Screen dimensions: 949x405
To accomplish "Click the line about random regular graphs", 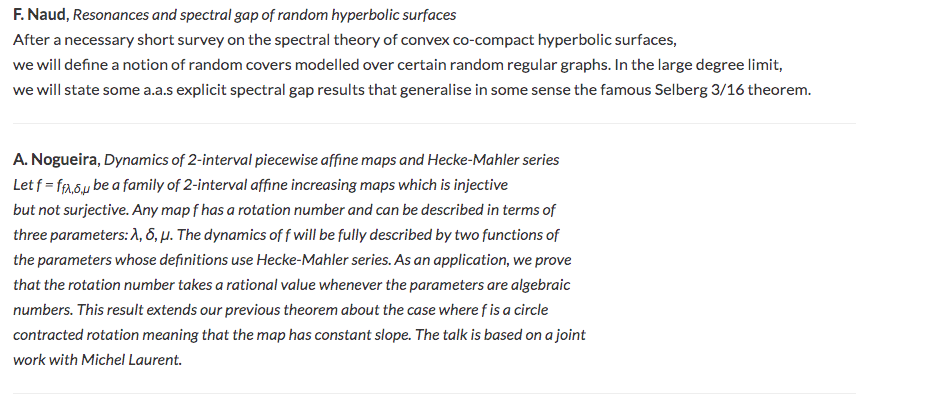I will point(398,65).
